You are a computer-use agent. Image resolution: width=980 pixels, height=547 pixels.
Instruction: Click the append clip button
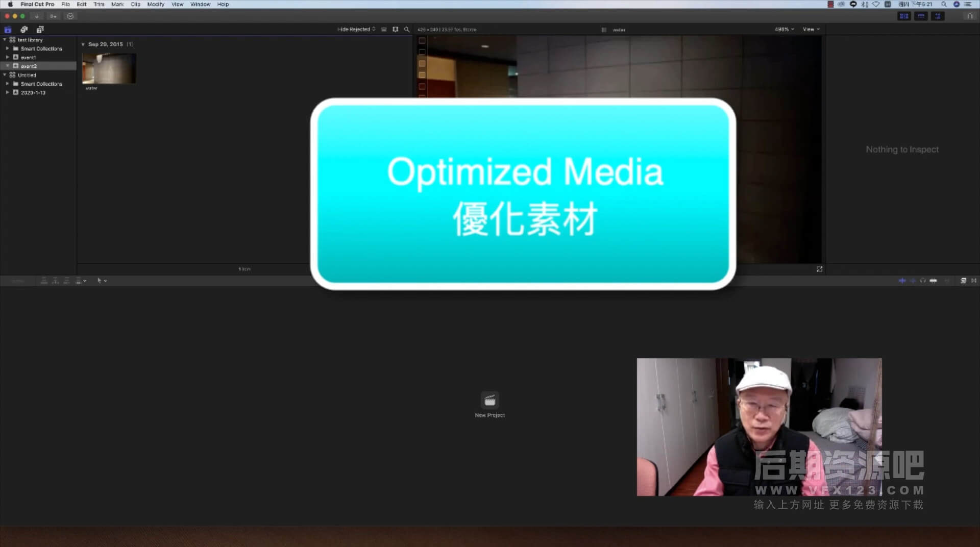[66, 281]
